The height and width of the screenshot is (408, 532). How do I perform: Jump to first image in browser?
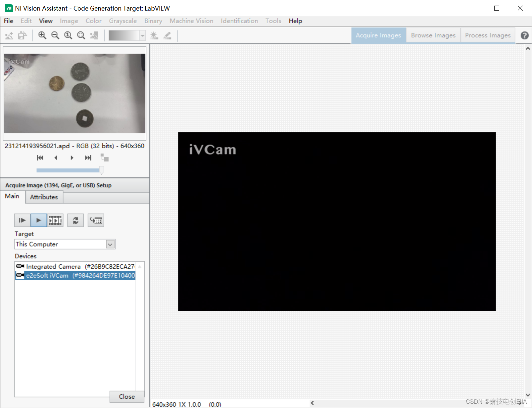click(x=40, y=158)
